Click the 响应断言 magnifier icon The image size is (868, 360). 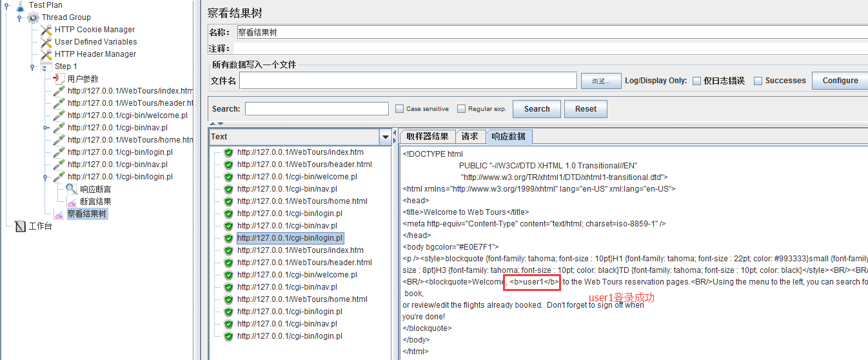pyautogui.click(x=72, y=190)
